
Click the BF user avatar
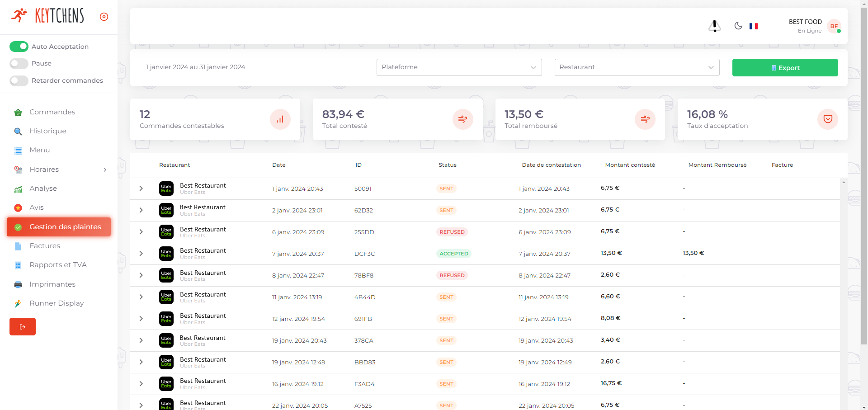pos(834,26)
